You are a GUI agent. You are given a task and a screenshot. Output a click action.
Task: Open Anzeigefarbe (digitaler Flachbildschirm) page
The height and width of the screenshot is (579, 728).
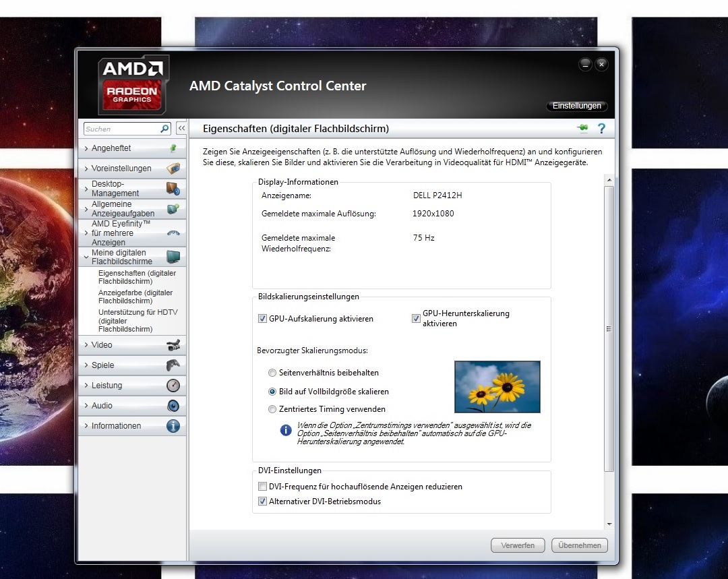(x=135, y=297)
